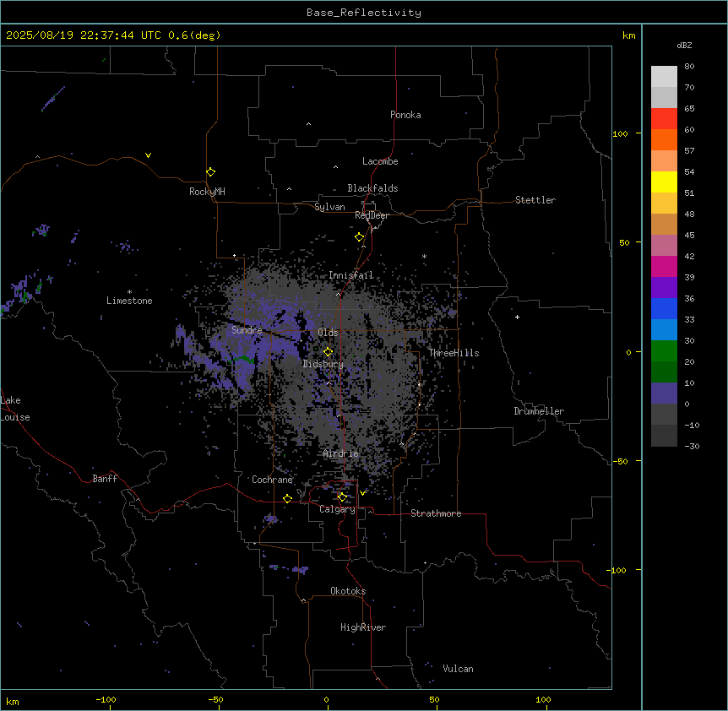The image size is (728, 711).
Task: Click the yellow V marker northwest of RockyMH
Action: [x=148, y=155]
